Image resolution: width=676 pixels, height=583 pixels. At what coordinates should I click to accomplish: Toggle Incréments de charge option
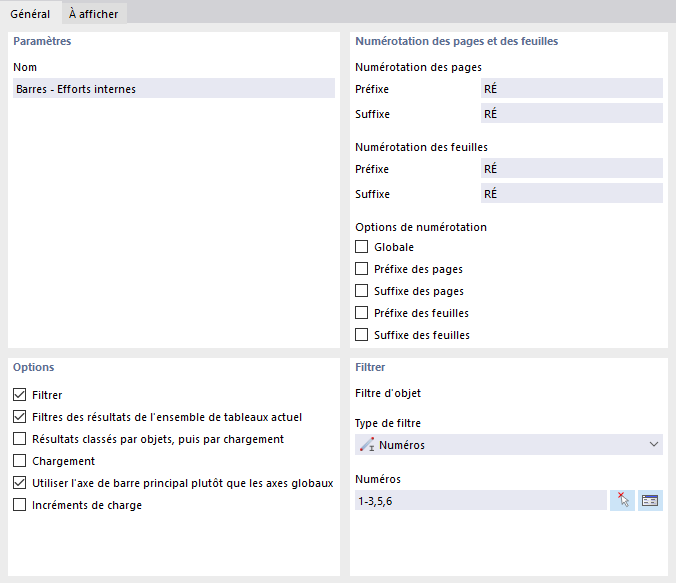pos(20,505)
